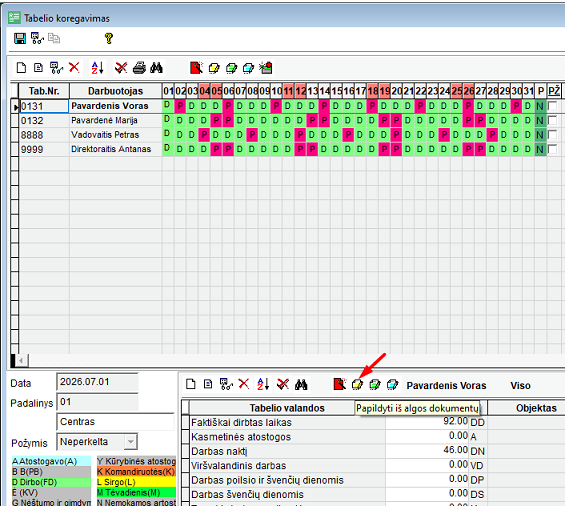Image resolution: width=565 pixels, height=506 pixels.
Task: Tick PŽ checkbox for Pavardenis Voras
Action: (552, 106)
